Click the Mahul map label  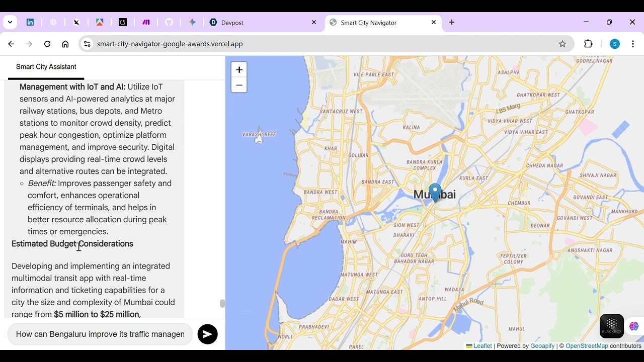516,329
